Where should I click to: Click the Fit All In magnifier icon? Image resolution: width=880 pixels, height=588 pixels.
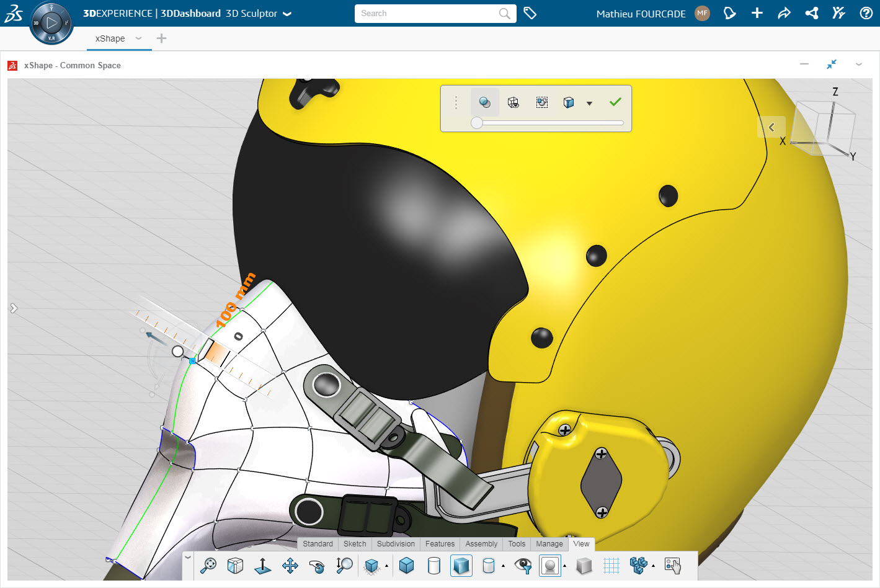click(x=208, y=566)
